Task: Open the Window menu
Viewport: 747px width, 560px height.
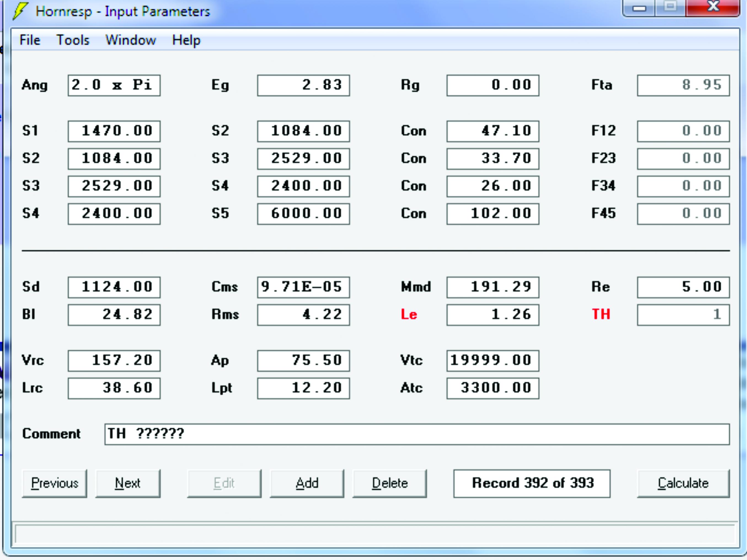Action: coord(131,40)
